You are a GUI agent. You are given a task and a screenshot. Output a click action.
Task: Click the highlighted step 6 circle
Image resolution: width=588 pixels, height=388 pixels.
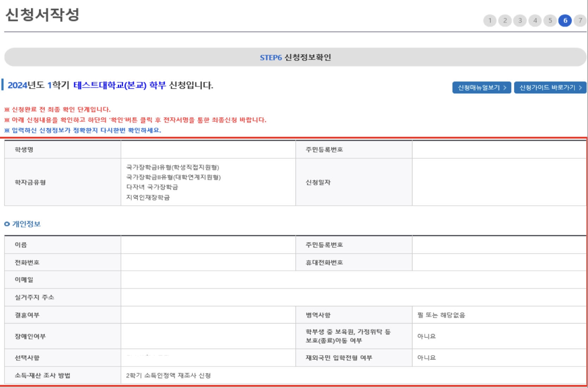[565, 20]
